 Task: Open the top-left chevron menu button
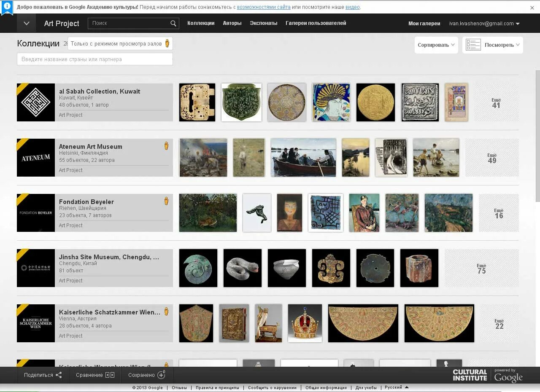coord(26,24)
